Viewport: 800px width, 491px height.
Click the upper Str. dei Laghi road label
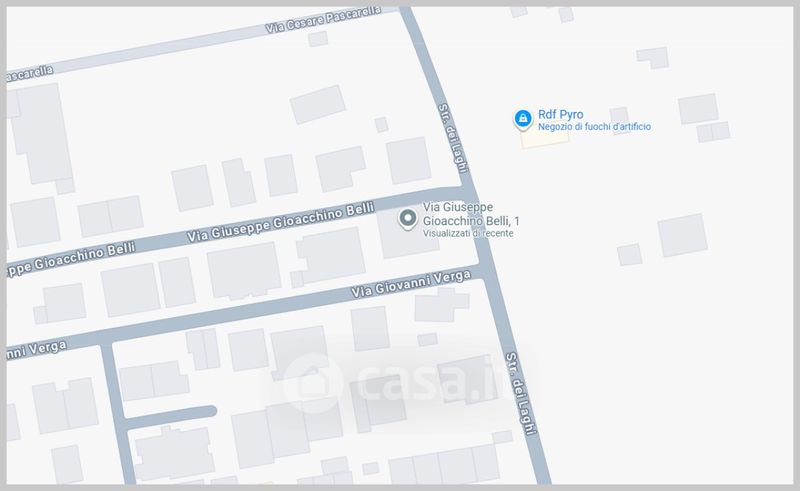[x=454, y=138]
